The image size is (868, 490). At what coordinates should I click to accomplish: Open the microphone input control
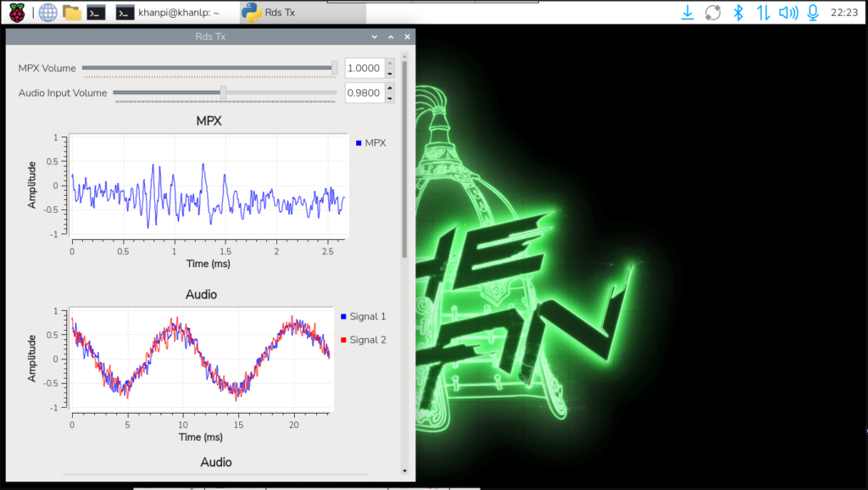(x=813, y=12)
